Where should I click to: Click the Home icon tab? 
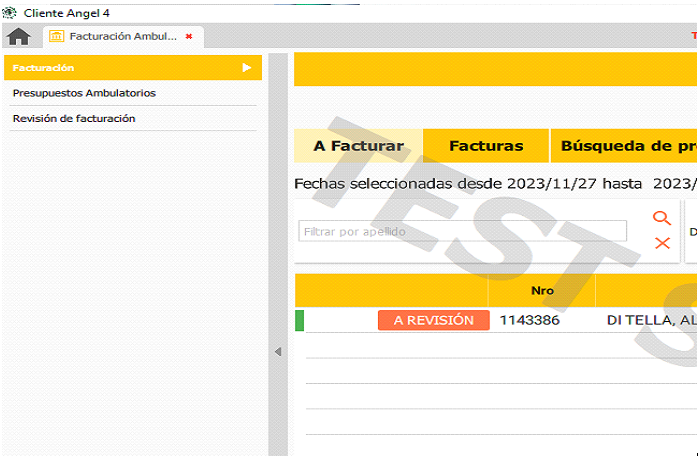[18, 37]
